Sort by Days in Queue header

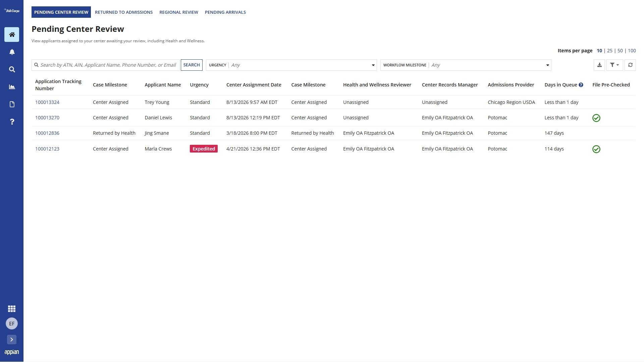561,85
